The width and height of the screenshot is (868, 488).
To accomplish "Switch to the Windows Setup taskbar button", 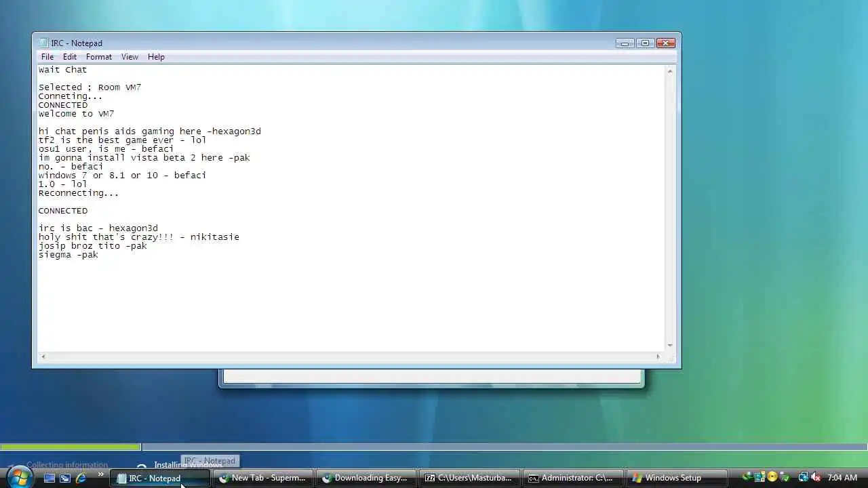I will click(676, 478).
